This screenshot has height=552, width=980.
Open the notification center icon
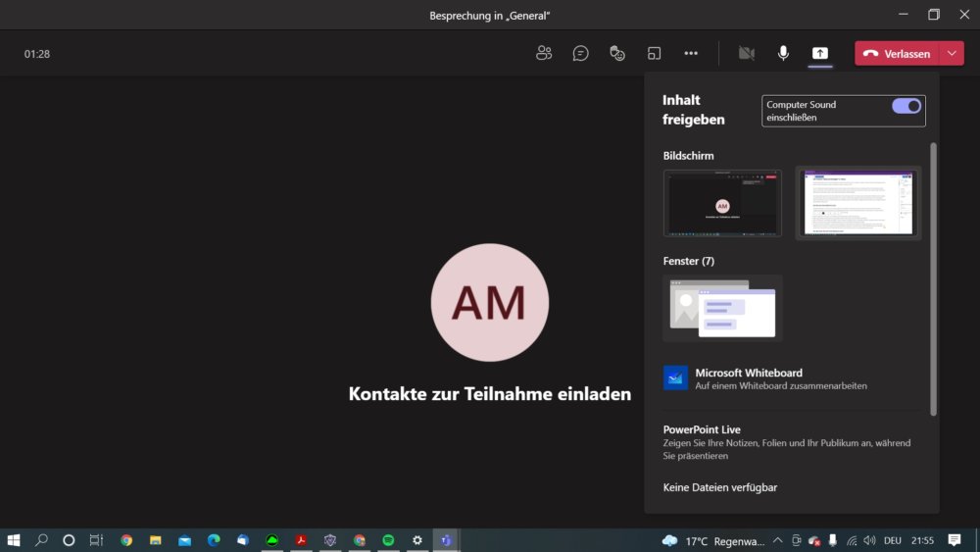(955, 540)
